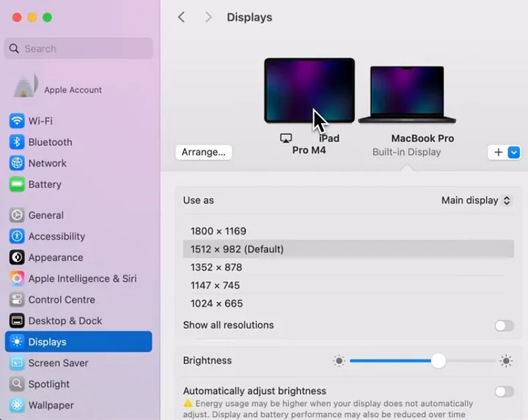528x420 pixels.
Task: Go back with the left chevron
Action: pos(182,17)
